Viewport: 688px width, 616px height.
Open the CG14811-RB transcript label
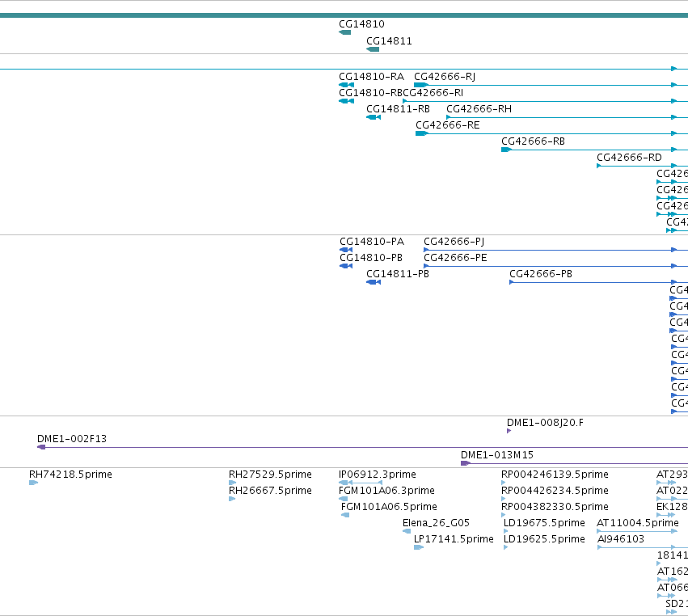[x=398, y=109]
